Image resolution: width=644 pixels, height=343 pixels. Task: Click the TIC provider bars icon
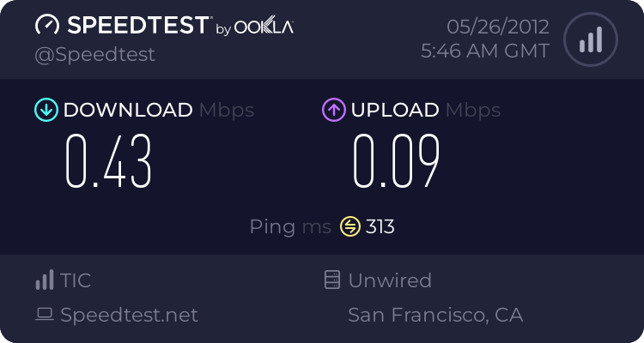pyautogui.click(x=44, y=280)
